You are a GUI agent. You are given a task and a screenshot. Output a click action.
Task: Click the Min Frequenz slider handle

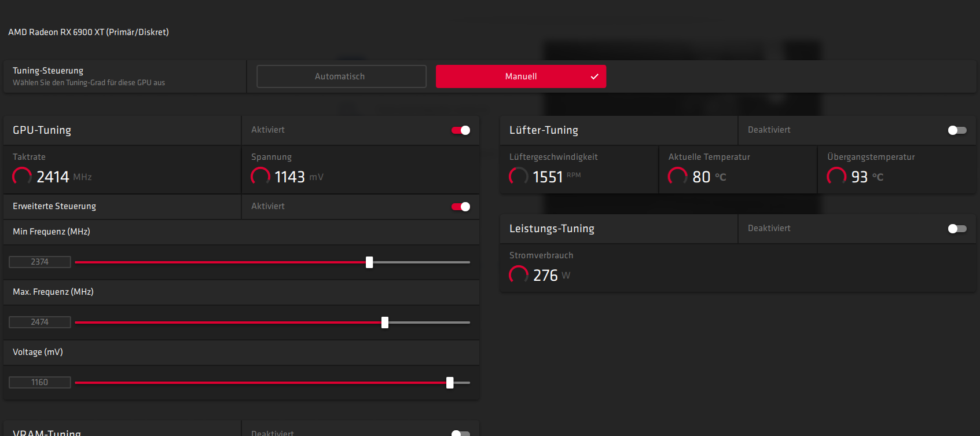369,262
